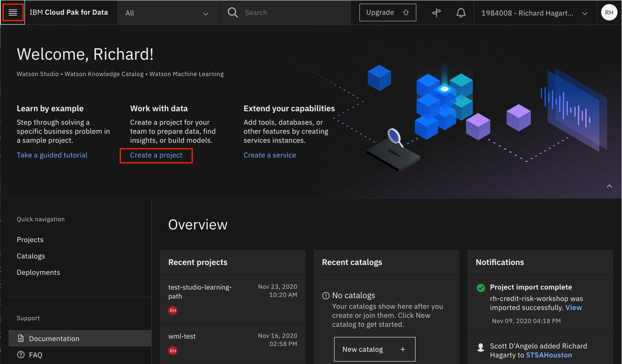Click the search magnifier icon

coord(233,13)
